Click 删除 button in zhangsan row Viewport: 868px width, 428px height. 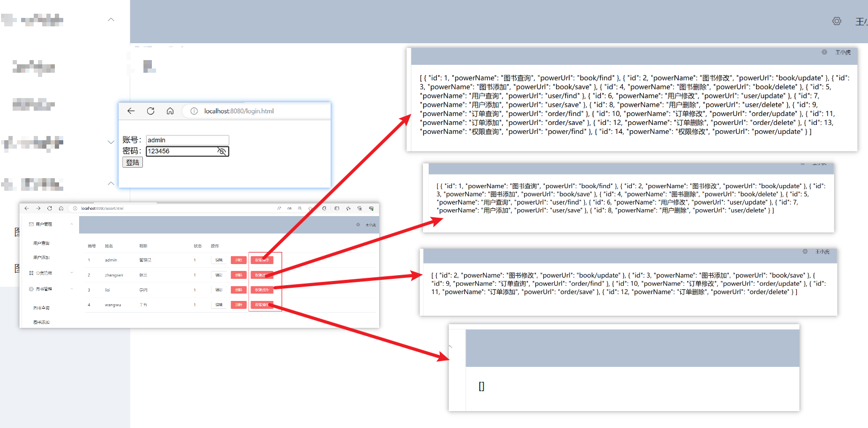click(x=238, y=275)
